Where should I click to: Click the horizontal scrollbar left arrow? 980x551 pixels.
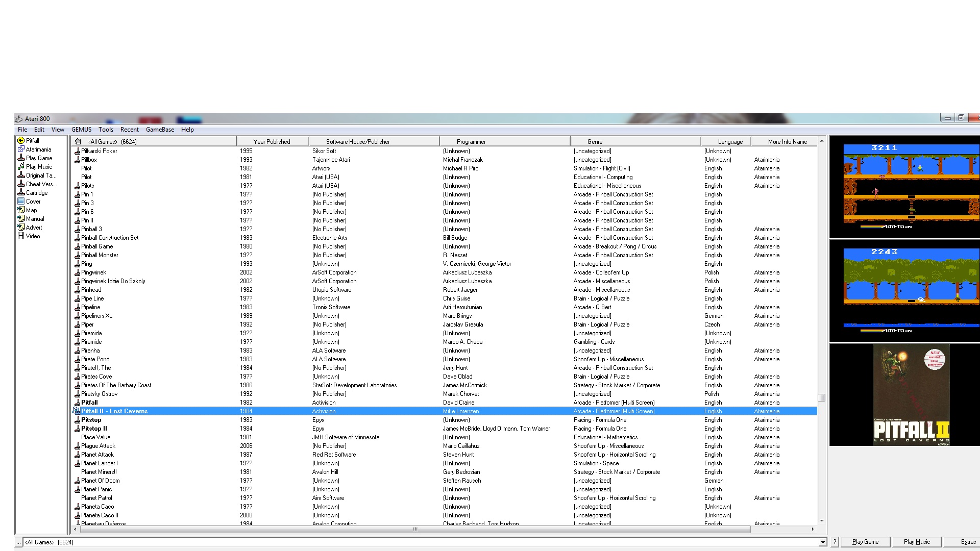tap(76, 529)
